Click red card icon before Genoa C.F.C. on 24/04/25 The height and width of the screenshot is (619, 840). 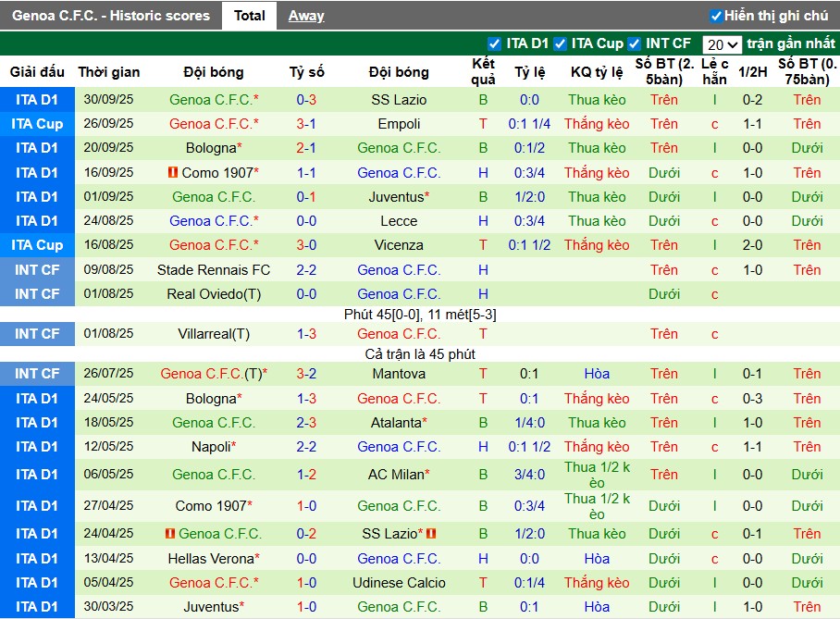(x=169, y=534)
